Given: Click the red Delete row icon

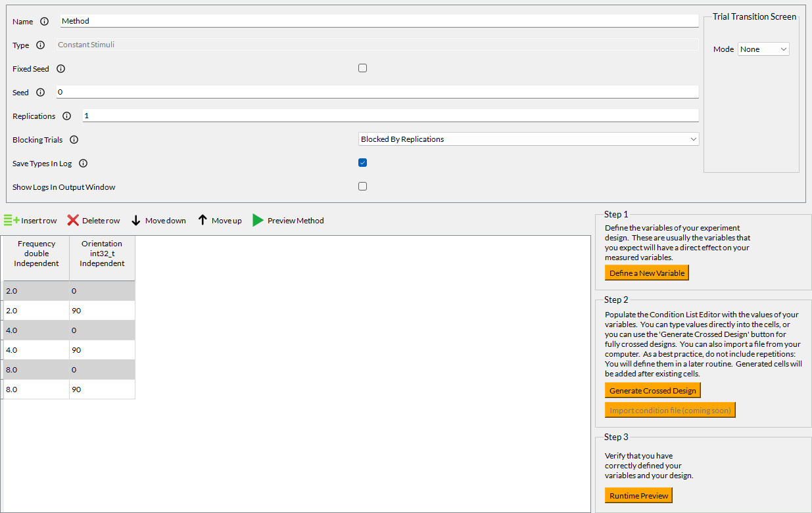Looking at the screenshot, I should point(73,221).
